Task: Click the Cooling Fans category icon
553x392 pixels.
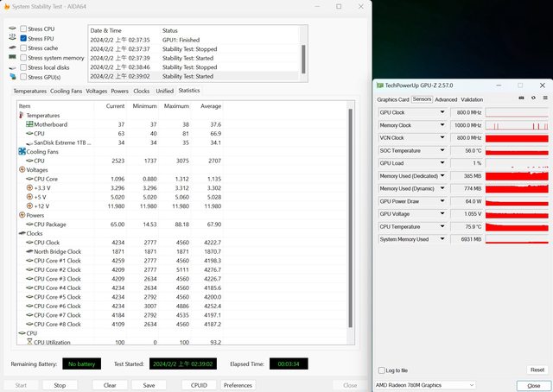Action: click(22, 151)
